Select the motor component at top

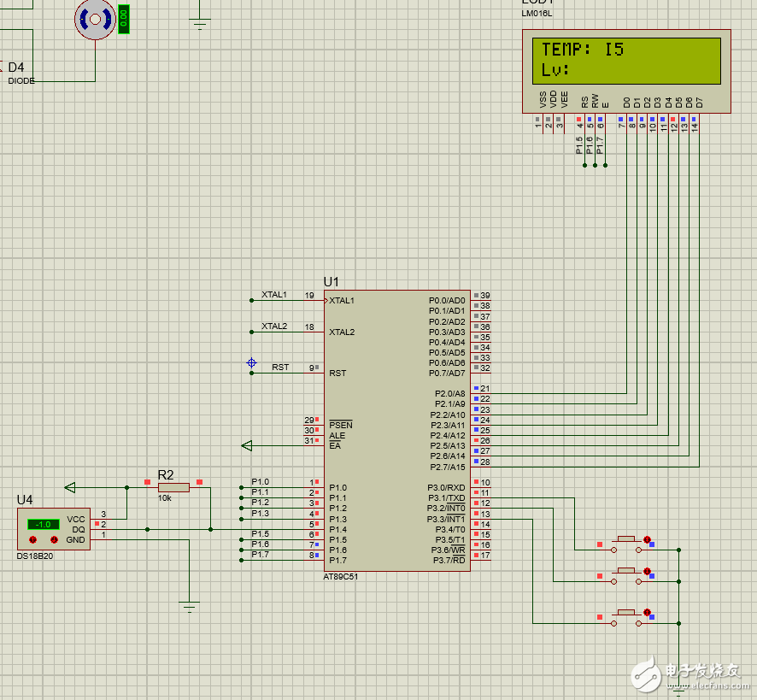[95, 18]
